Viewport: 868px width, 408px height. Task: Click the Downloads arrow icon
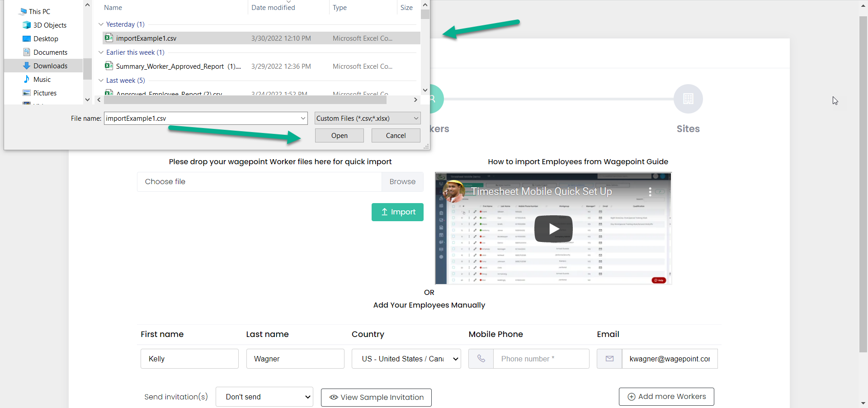[27, 66]
